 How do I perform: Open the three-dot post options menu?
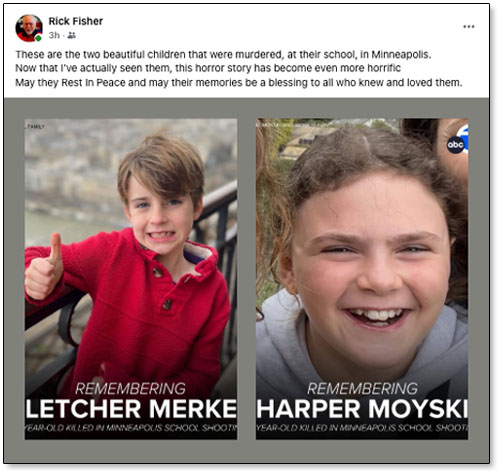point(469,27)
